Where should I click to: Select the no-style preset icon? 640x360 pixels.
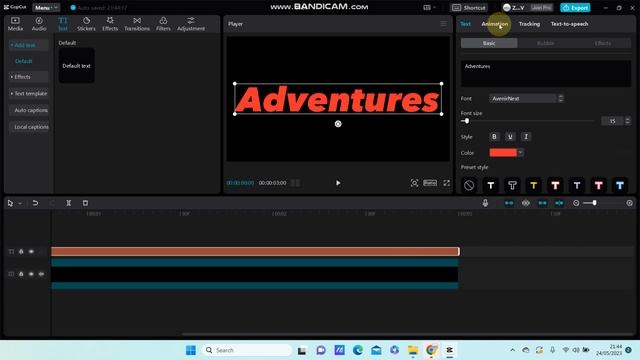(x=469, y=185)
